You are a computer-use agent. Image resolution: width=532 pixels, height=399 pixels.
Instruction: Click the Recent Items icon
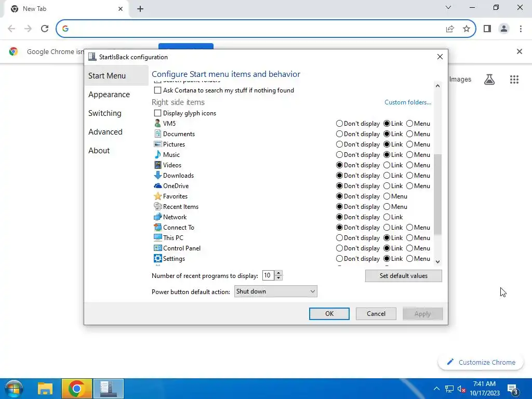[157, 206]
